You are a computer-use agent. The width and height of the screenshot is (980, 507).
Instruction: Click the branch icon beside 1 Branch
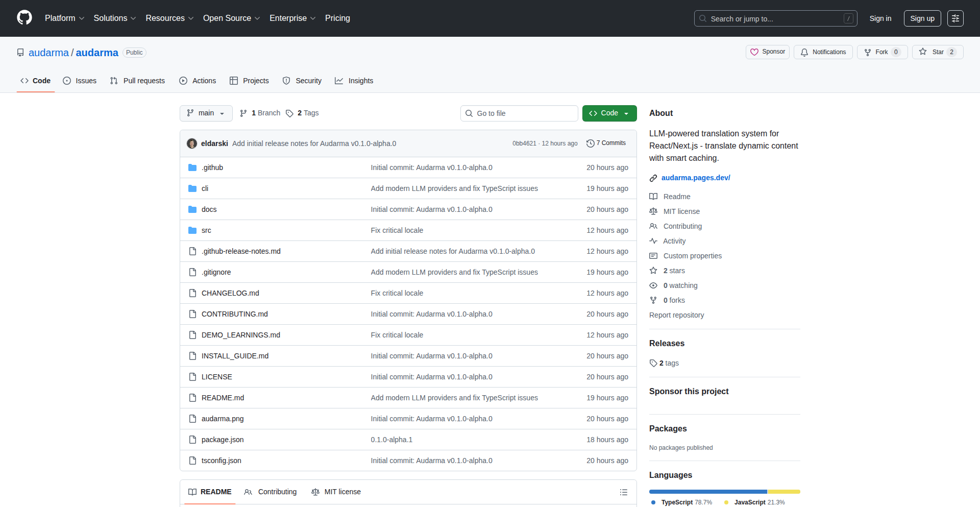[242, 113]
